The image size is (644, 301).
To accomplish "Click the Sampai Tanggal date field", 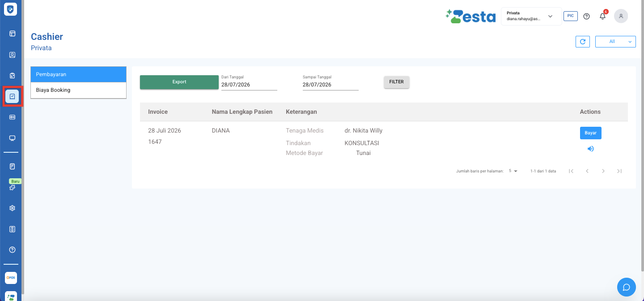I will click(330, 85).
